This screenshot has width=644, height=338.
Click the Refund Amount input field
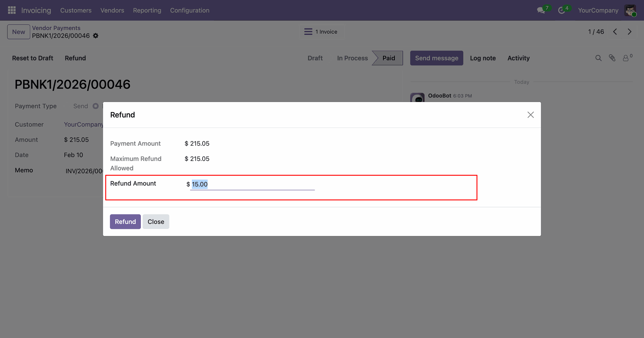pos(252,184)
